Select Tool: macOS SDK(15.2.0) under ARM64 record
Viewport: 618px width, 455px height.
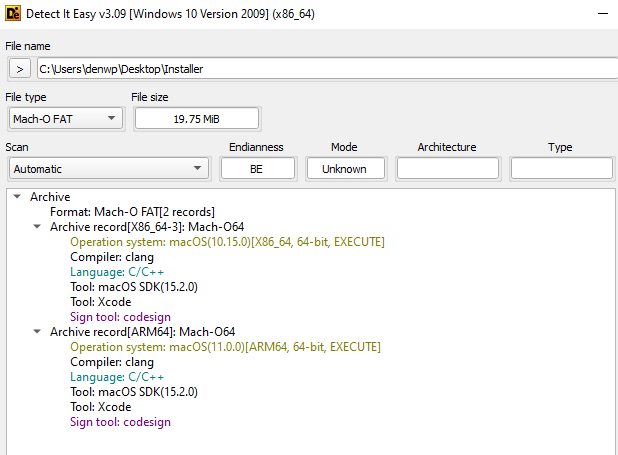click(x=134, y=392)
